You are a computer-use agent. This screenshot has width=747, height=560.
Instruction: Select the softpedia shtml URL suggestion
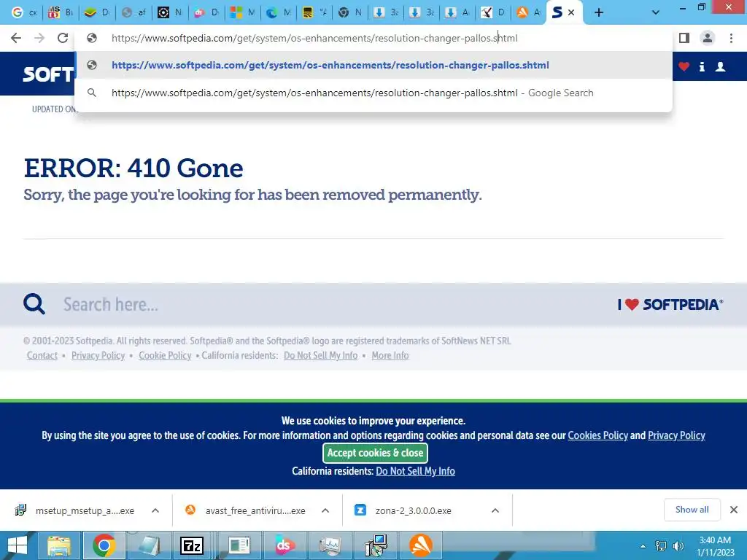pos(373,65)
